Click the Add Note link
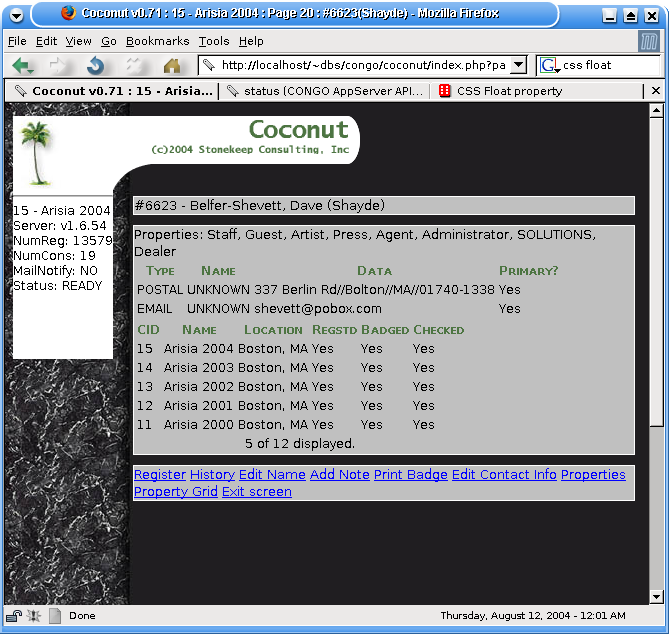This screenshot has height=634, width=669. (340, 474)
